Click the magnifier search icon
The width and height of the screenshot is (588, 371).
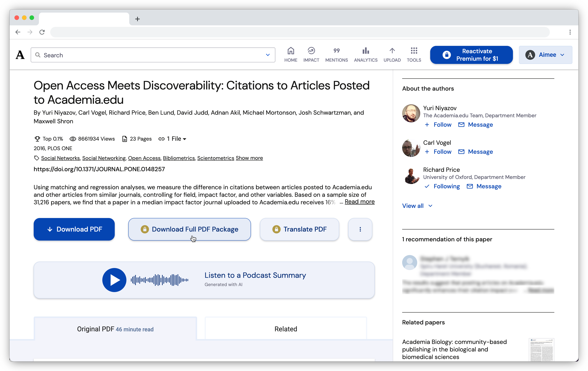[x=38, y=55]
